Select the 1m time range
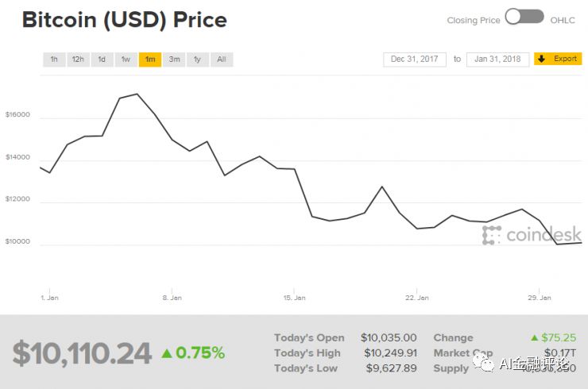The width and height of the screenshot is (588, 389). [149, 60]
